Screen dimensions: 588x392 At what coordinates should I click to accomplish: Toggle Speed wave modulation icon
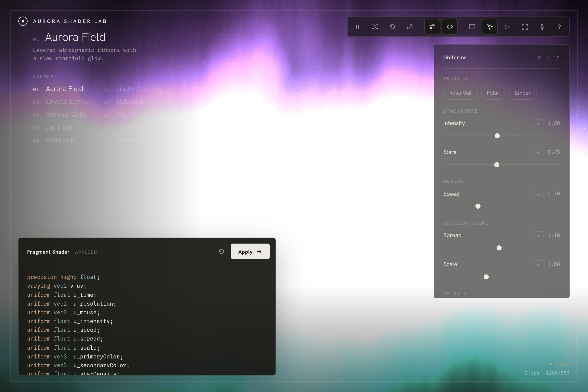click(539, 194)
